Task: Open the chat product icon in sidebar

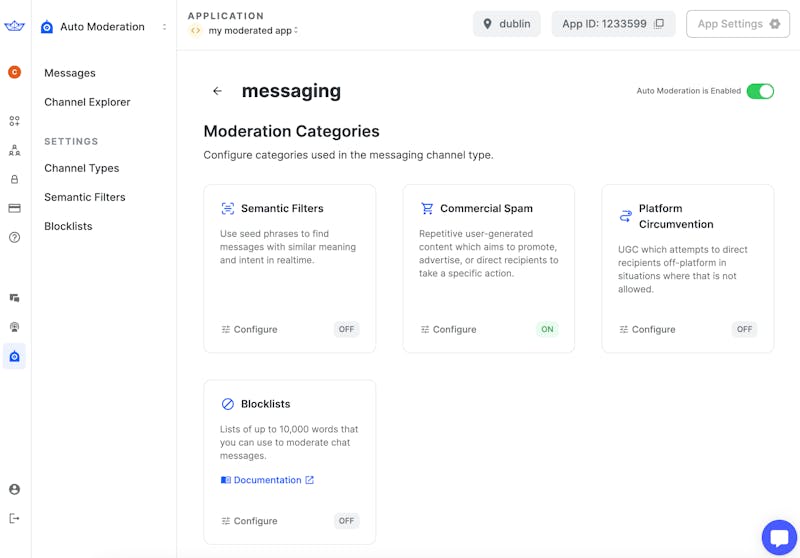Action: point(14,298)
